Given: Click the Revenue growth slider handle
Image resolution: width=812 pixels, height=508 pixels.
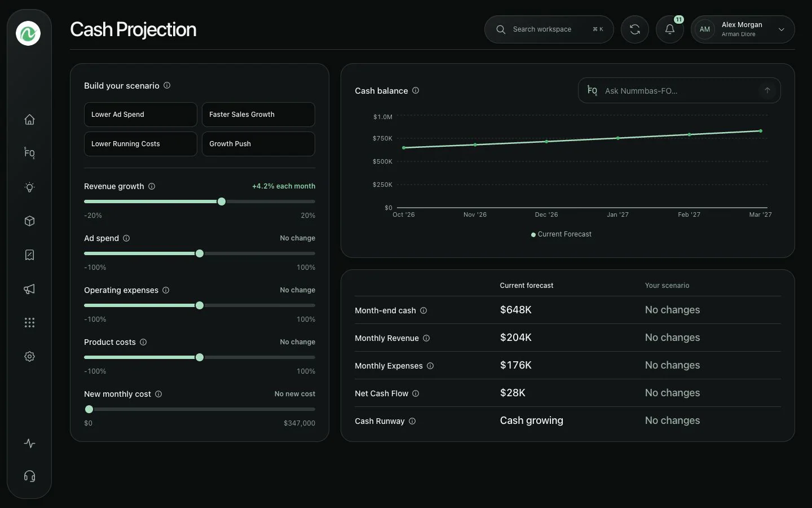Looking at the screenshot, I should click(x=222, y=202).
